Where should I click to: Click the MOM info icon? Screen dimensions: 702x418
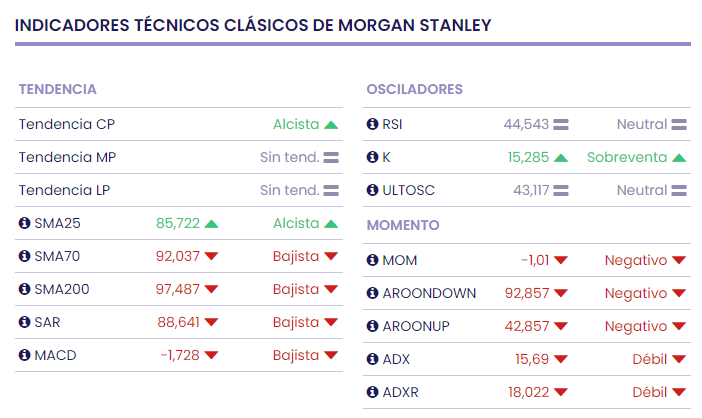pyautogui.click(x=373, y=261)
